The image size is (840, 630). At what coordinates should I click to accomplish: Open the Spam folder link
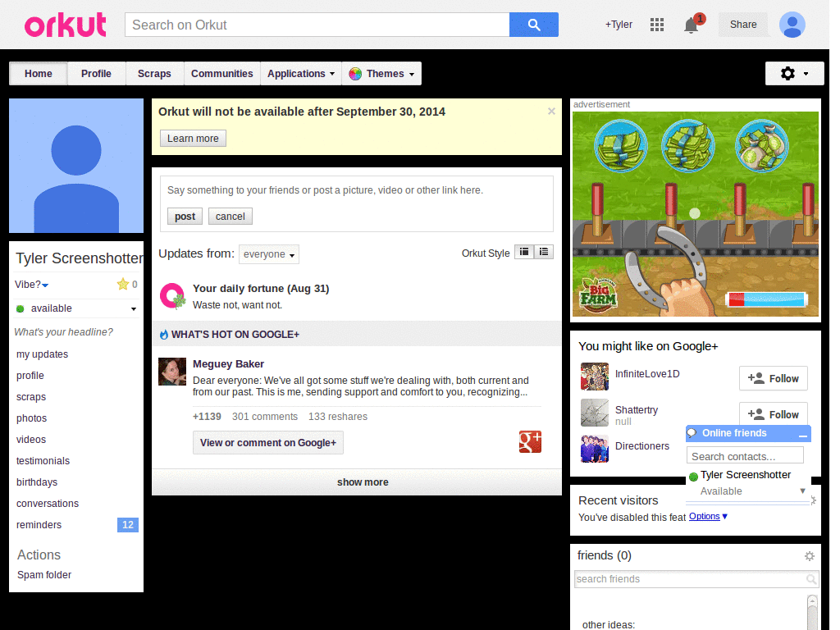pos(44,575)
